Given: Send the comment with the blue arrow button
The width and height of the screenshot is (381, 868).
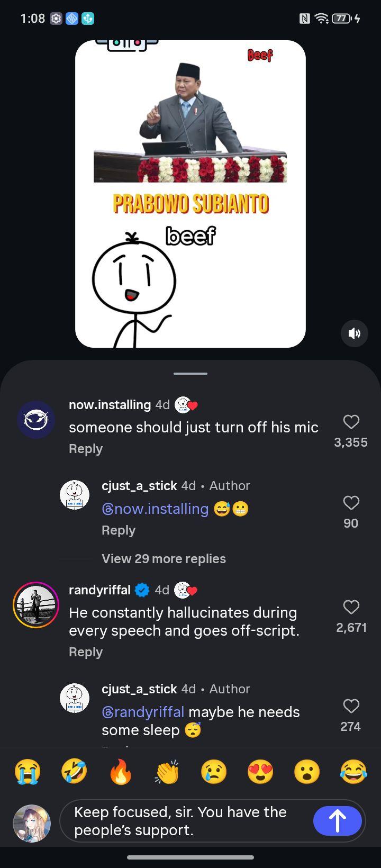Looking at the screenshot, I should 337,820.
